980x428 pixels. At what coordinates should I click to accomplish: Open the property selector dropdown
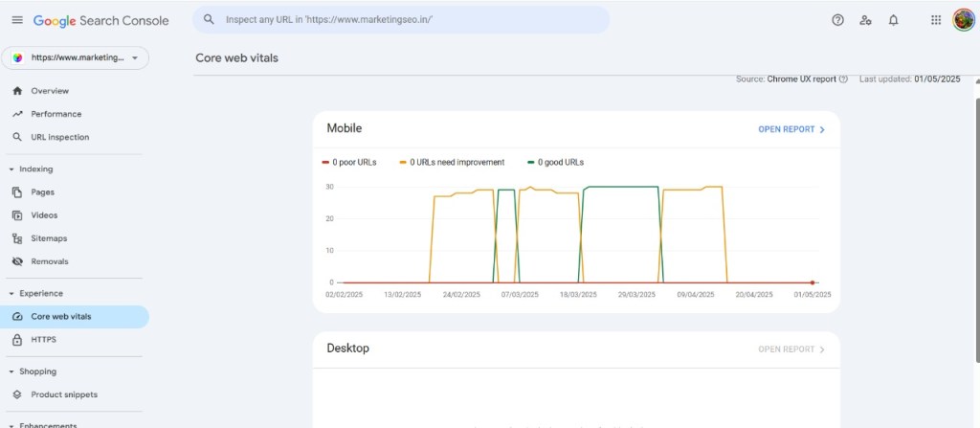coord(75,57)
